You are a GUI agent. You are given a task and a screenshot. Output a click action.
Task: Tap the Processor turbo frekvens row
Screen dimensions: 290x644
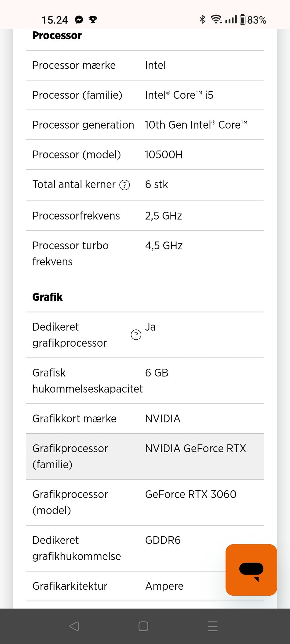(x=145, y=253)
